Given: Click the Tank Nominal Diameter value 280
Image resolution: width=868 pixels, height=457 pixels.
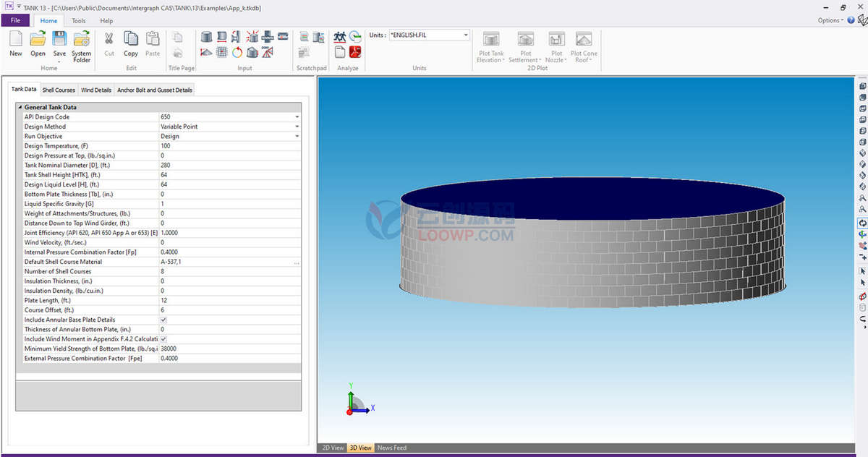Looking at the screenshot, I should pyautogui.click(x=230, y=165).
